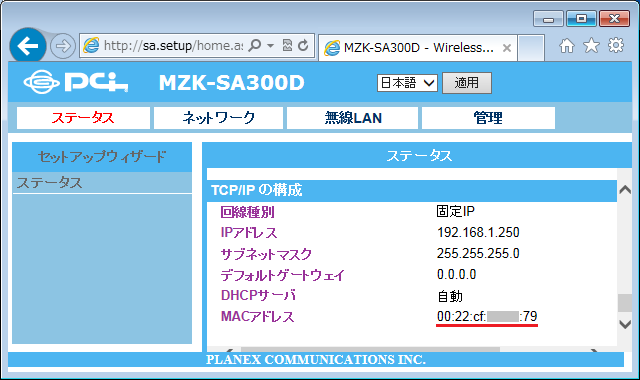Open the 管理 menu
The width and height of the screenshot is (640, 380).
(x=488, y=118)
